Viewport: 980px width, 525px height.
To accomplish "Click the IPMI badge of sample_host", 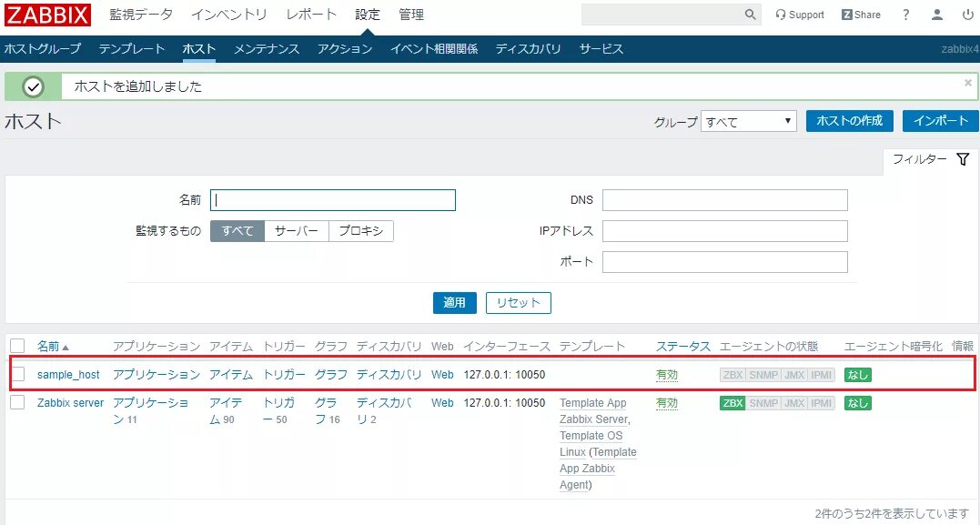I will click(x=822, y=375).
